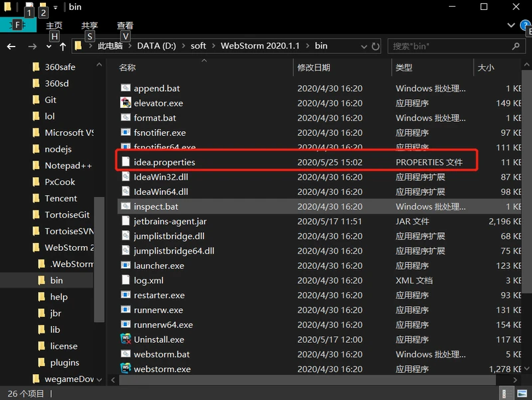Select the launcher.exe icon
Screen dimensions: 532x400
tap(126, 266)
